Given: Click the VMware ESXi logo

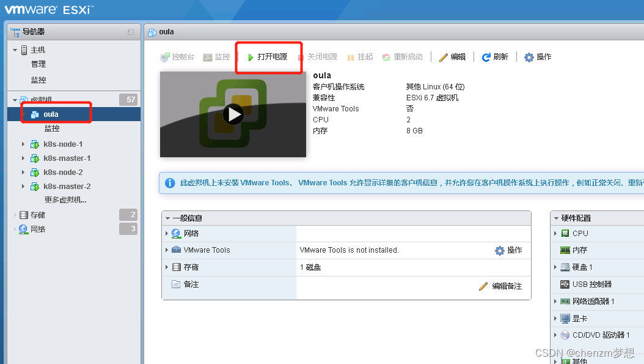Looking at the screenshot, I should point(48,9).
